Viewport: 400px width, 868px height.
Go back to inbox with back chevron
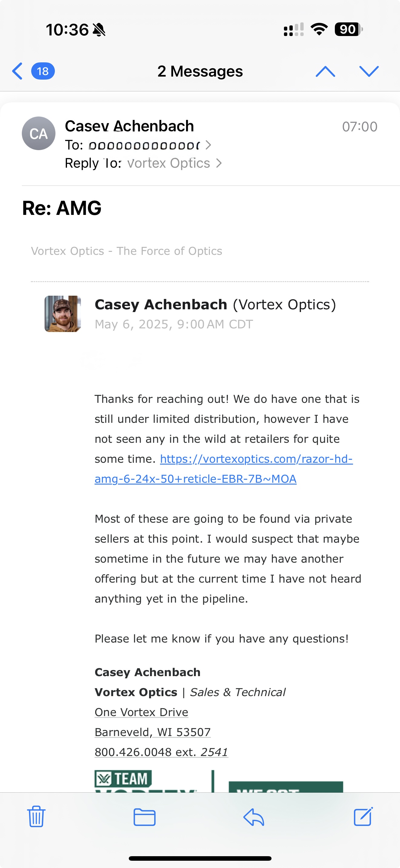click(x=17, y=71)
